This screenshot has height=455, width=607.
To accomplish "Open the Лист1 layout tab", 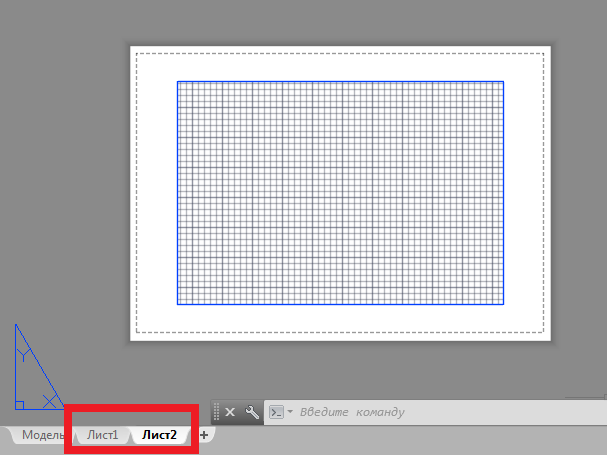I will [102, 435].
